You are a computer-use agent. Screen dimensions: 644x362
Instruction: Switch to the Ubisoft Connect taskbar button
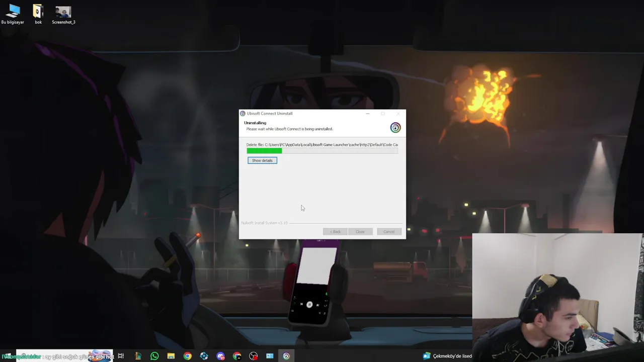click(x=286, y=356)
